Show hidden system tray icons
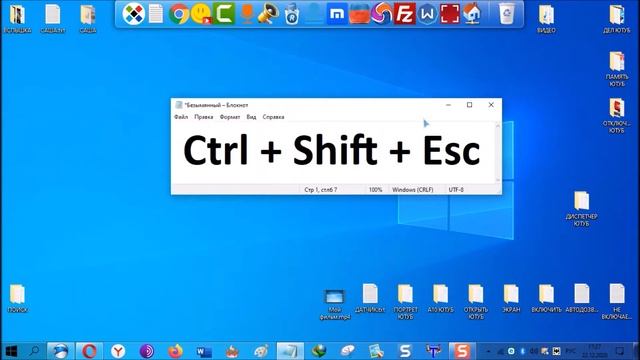This screenshot has height=360, width=640. 489,351
